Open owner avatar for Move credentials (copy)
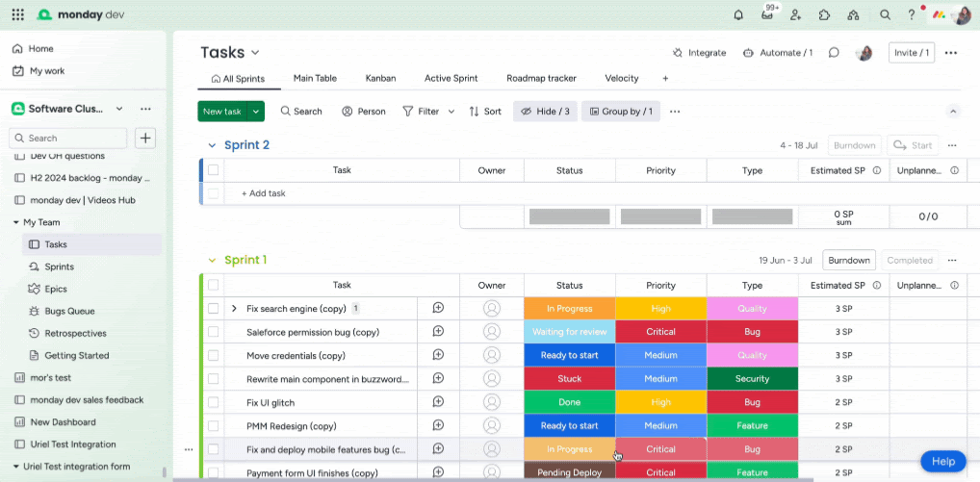The height and width of the screenshot is (482, 980). 492,355
